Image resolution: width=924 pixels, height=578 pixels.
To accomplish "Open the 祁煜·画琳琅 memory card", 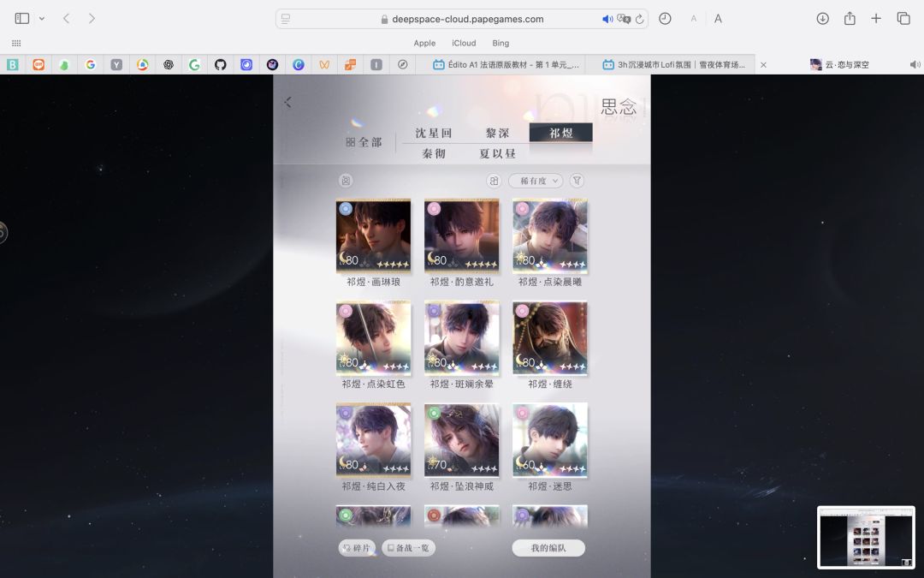I will [374, 236].
